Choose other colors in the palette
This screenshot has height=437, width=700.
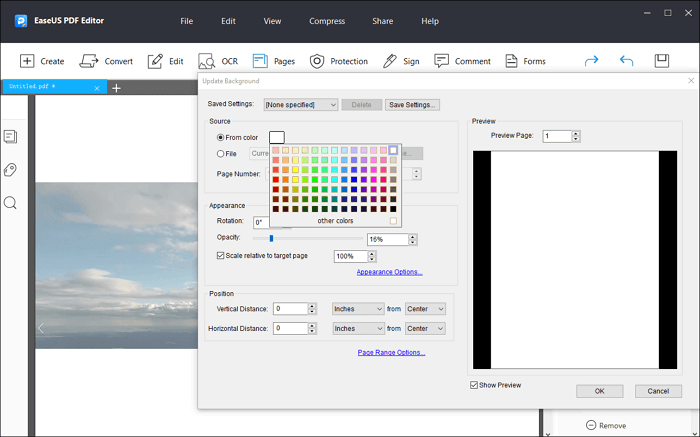coord(335,221)
